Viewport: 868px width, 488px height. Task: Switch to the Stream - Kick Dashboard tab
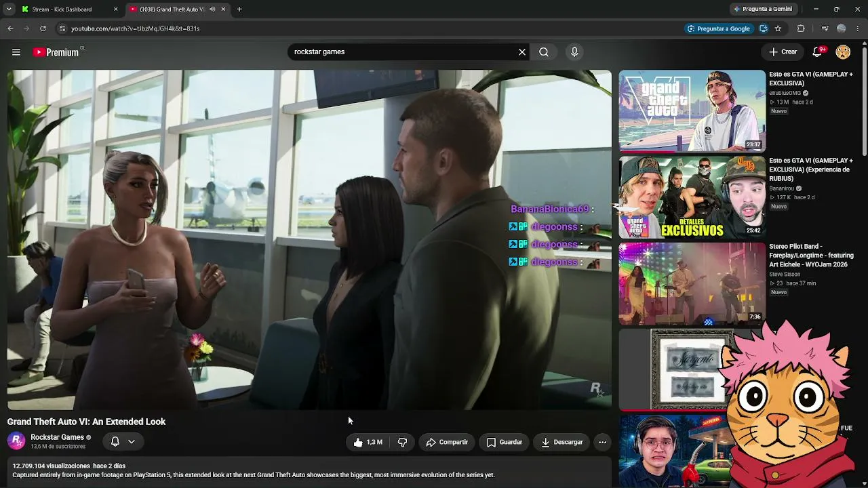click(69, 9)
